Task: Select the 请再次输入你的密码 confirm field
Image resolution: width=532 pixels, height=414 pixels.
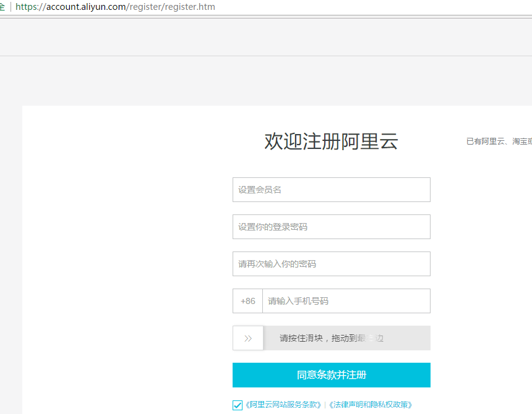Action: coord(331,264)
